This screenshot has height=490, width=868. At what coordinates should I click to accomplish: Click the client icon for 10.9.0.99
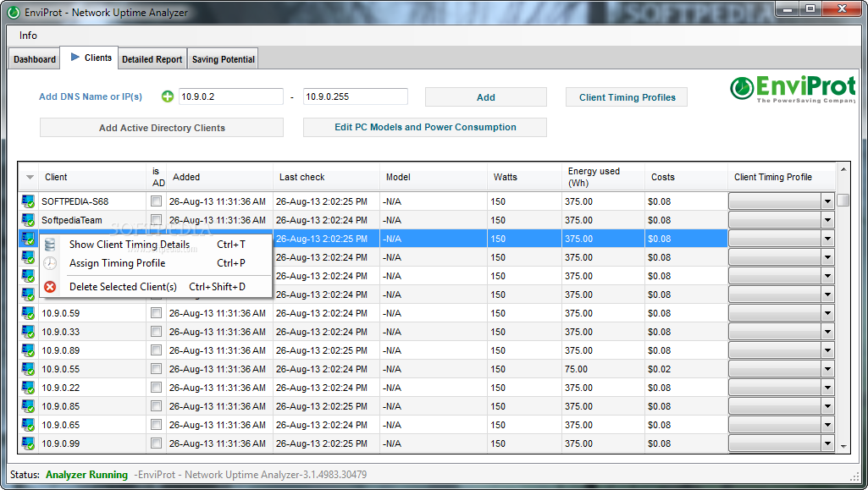click(28, 443)
